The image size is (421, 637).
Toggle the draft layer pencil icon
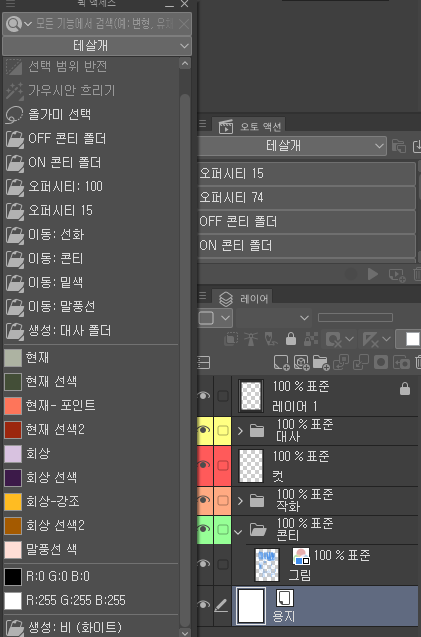pos(271,339)
